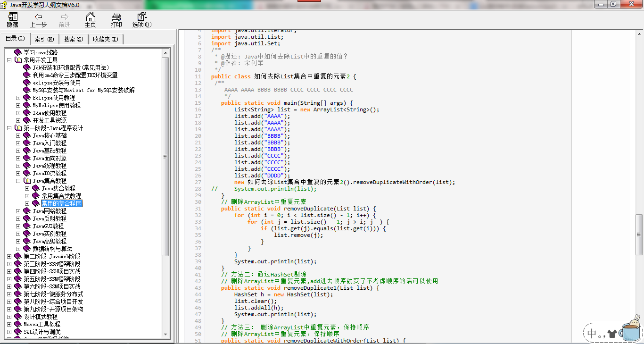Click book icon beside 学习java线路
644x344 pixels.
(x=18, y=52)
